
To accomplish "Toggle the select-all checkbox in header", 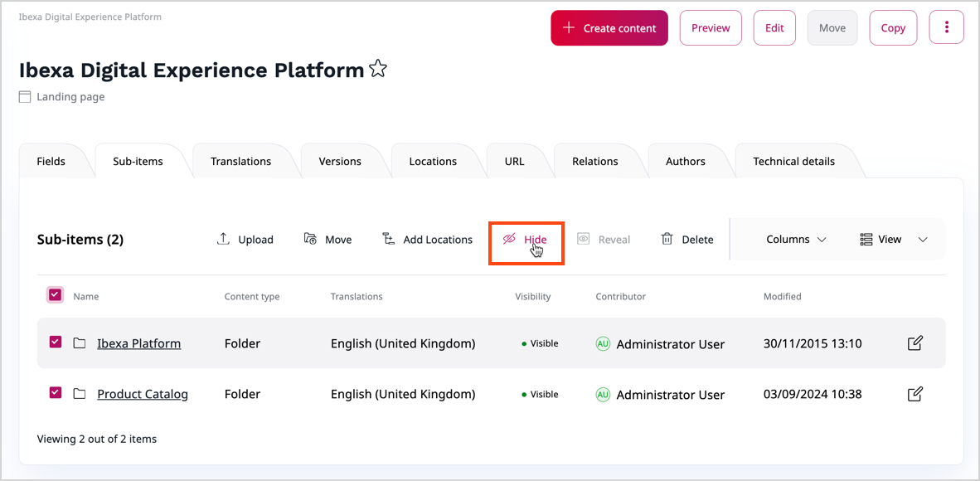I will tap(55, 295).
